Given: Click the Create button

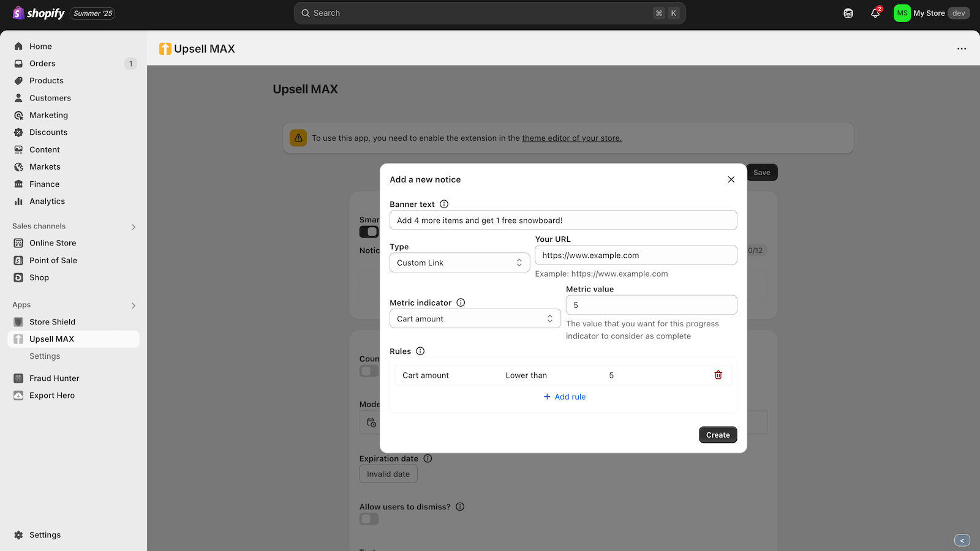Looking at the screenshot, I should (x=717, y=435).
